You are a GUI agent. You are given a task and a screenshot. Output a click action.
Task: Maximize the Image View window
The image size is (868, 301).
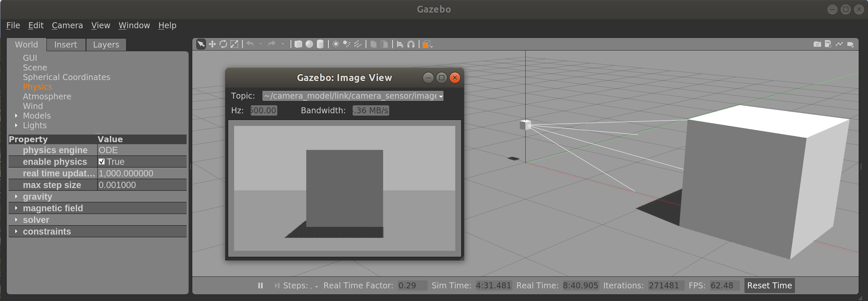pos(441,78)
